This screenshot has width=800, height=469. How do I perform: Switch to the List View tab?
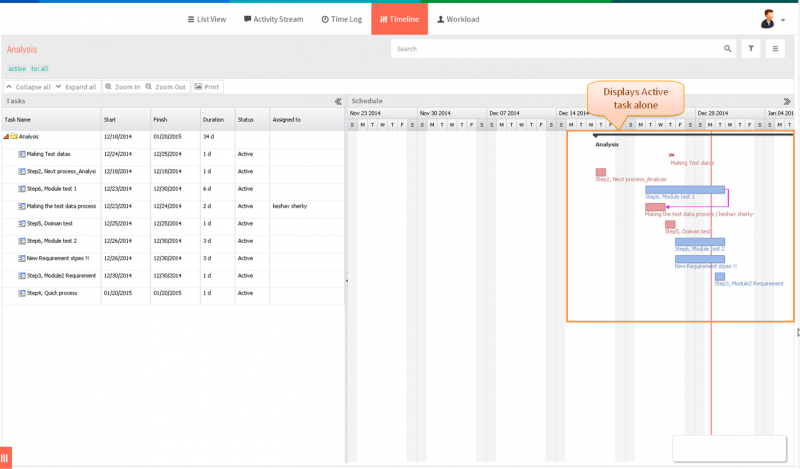pyautogui.click(x=207, y=19)
